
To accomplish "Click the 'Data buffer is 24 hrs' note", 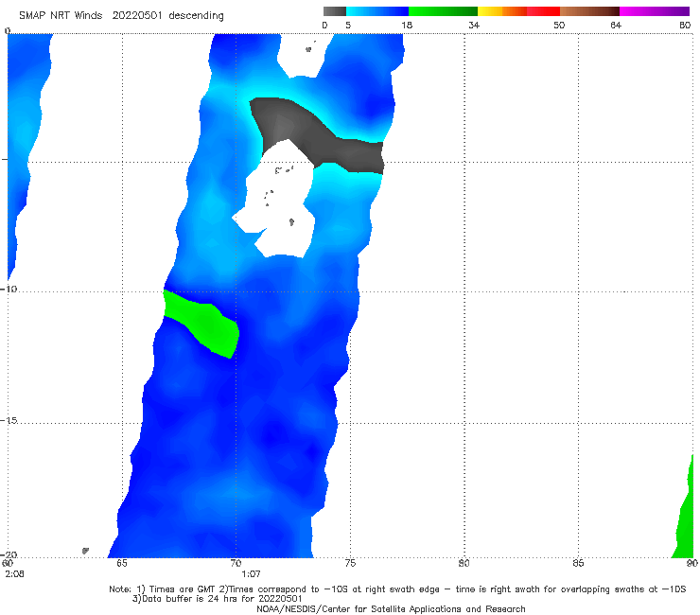I will pos(217,599).
